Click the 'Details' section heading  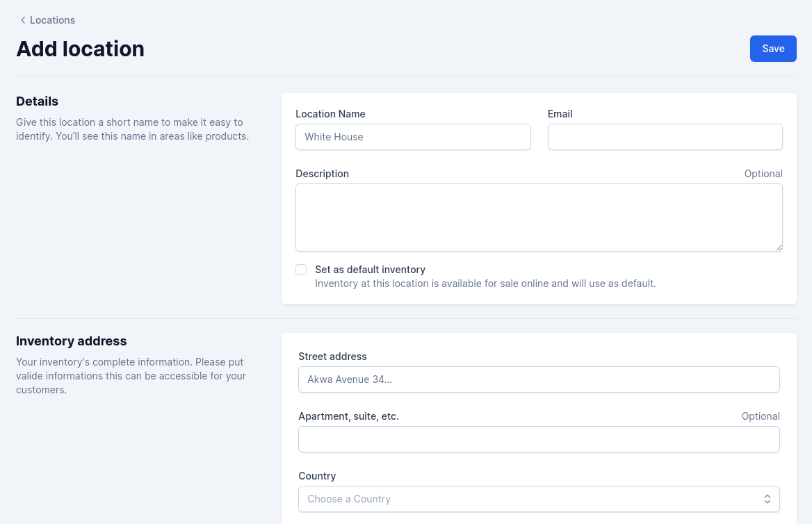(x=38, y=101)
